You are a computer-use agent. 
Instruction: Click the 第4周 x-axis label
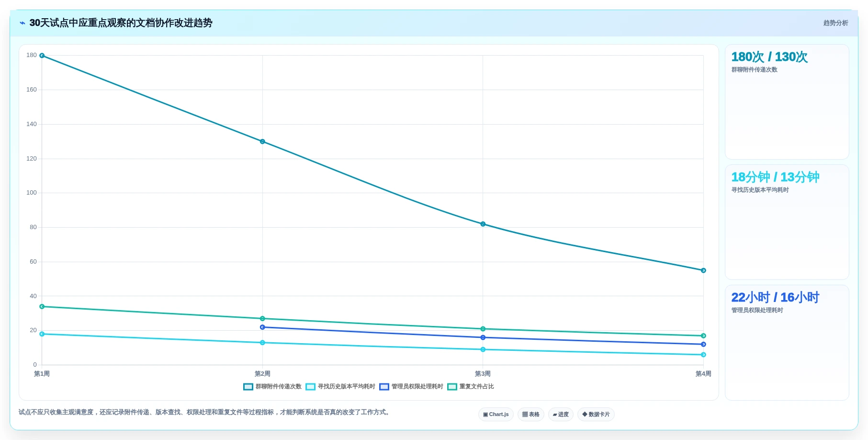coord(703,374)
